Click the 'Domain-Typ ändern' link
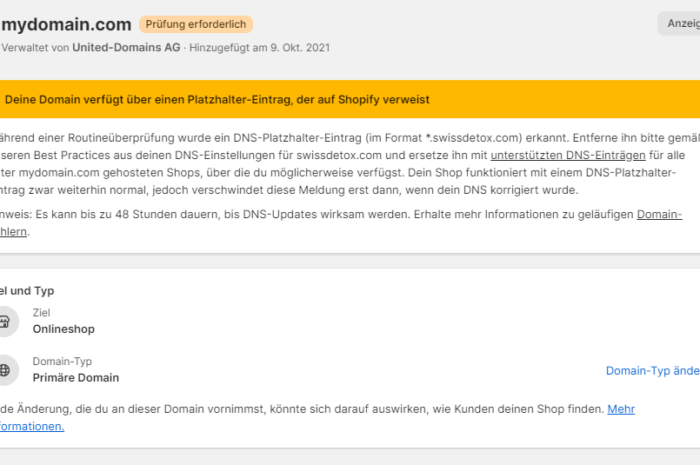This screenshot has height=465, width=700. (x=653, y=371)
